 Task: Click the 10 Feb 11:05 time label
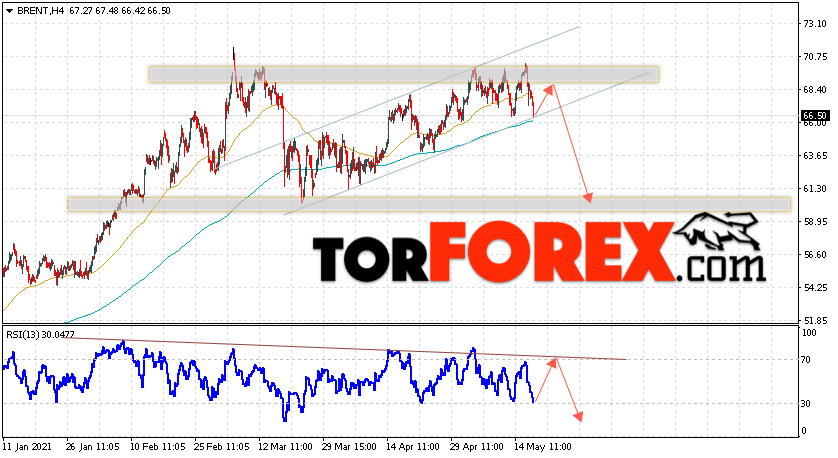click(x=158, y=447)
